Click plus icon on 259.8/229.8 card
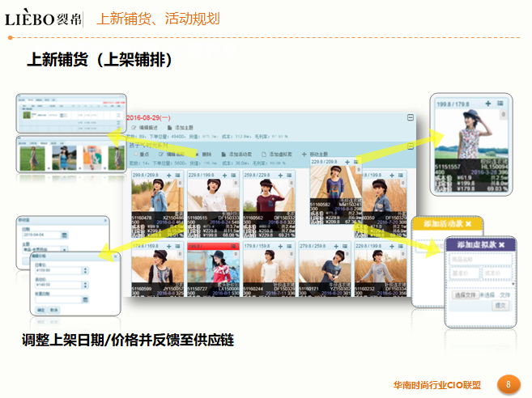 [x=281, y=176]
